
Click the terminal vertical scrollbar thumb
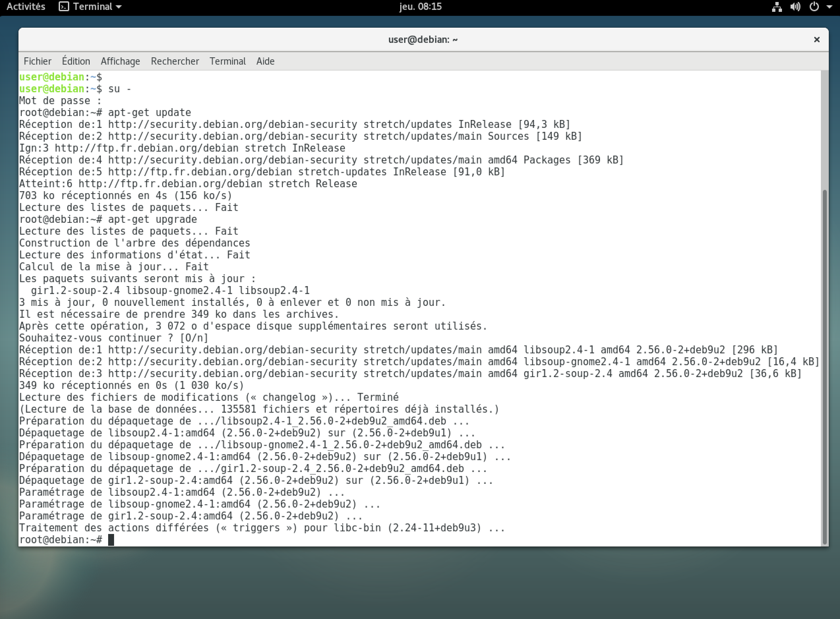[x=824, y=367]
